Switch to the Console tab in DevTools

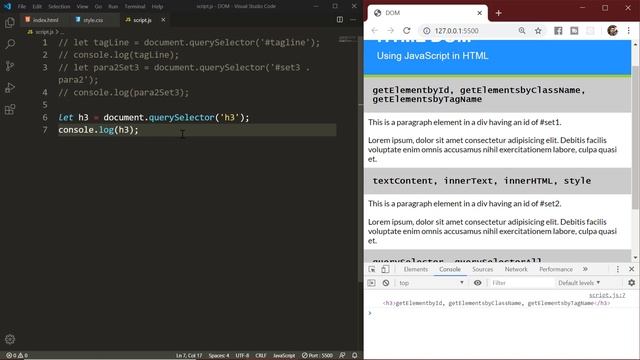point(450,269)
